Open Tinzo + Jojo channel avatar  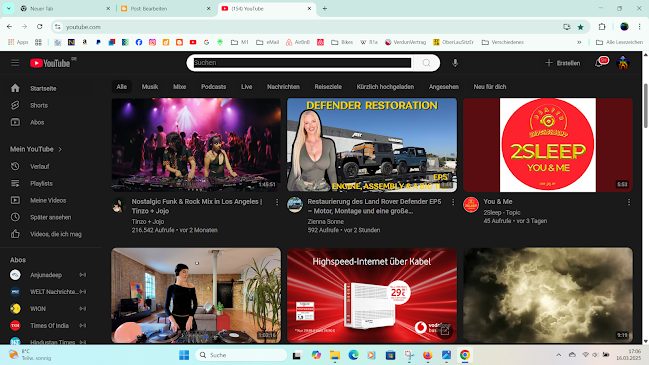click(119, 205)
